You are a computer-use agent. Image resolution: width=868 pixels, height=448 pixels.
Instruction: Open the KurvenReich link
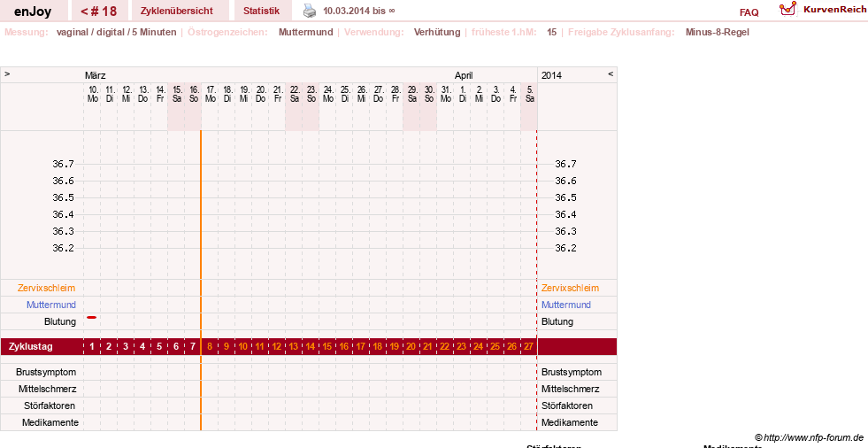coord(834,10)
